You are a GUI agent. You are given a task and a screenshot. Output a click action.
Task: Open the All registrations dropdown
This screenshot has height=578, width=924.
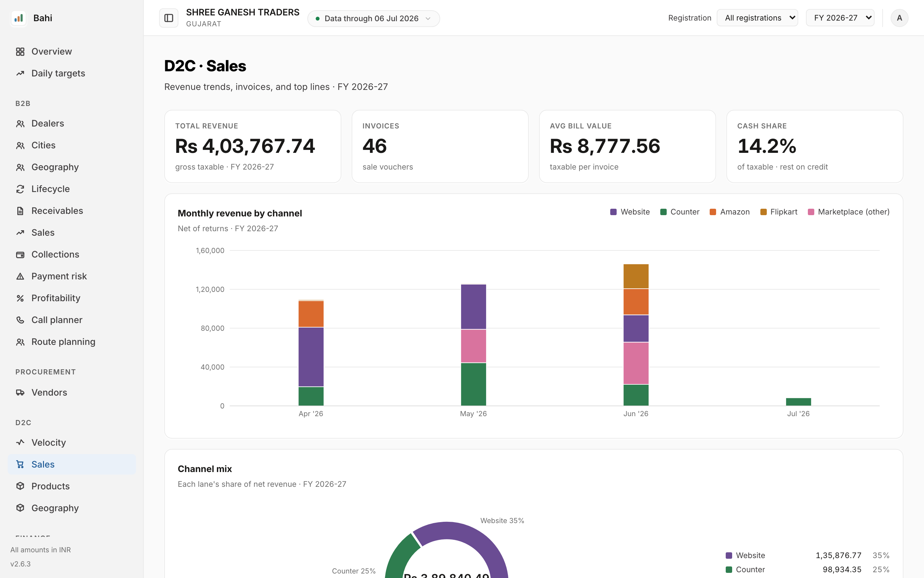coord(757,18)
